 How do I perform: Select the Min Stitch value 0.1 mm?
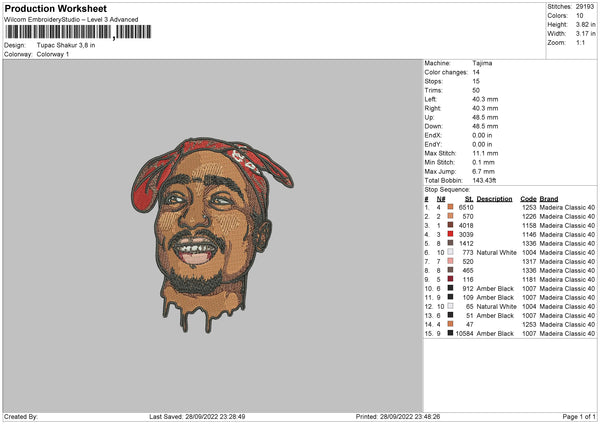point(483,162)
